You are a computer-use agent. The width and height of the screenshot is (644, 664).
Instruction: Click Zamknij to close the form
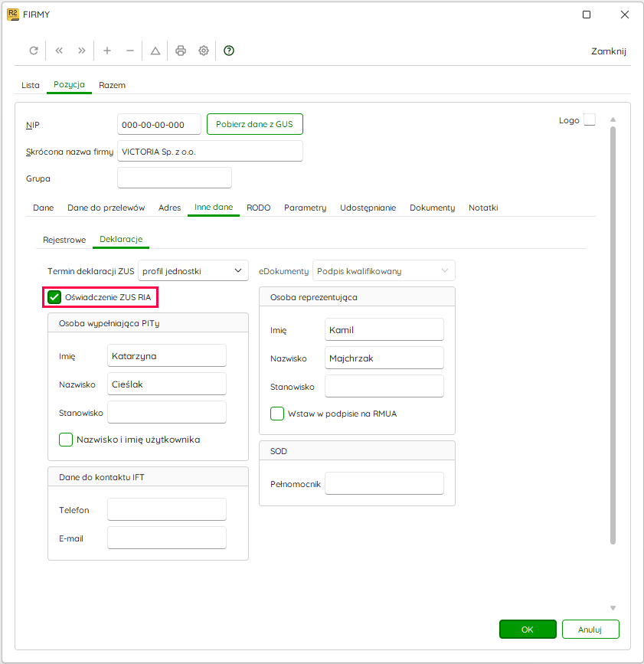point(609,51)
